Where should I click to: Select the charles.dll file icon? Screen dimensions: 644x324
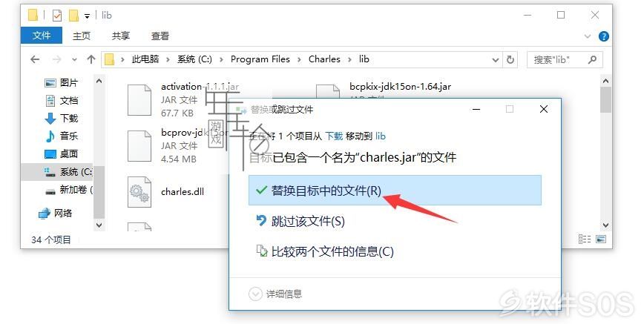[x=139, y=192]
